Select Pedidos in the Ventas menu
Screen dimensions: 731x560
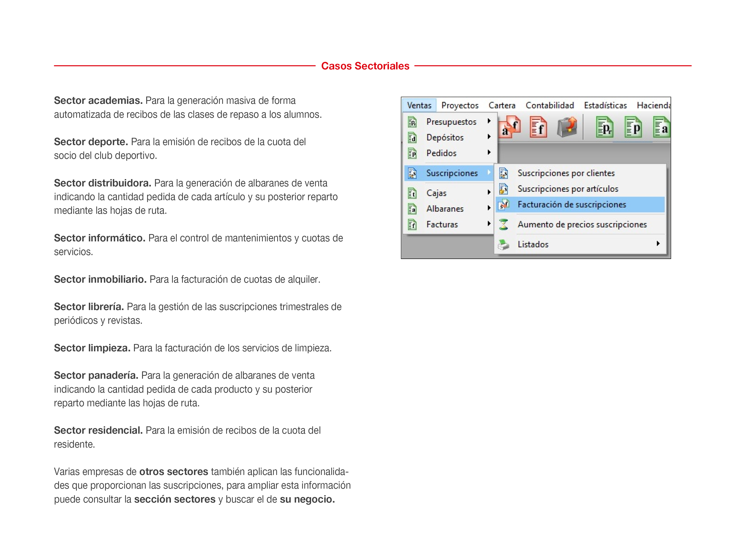click(450, 153)
